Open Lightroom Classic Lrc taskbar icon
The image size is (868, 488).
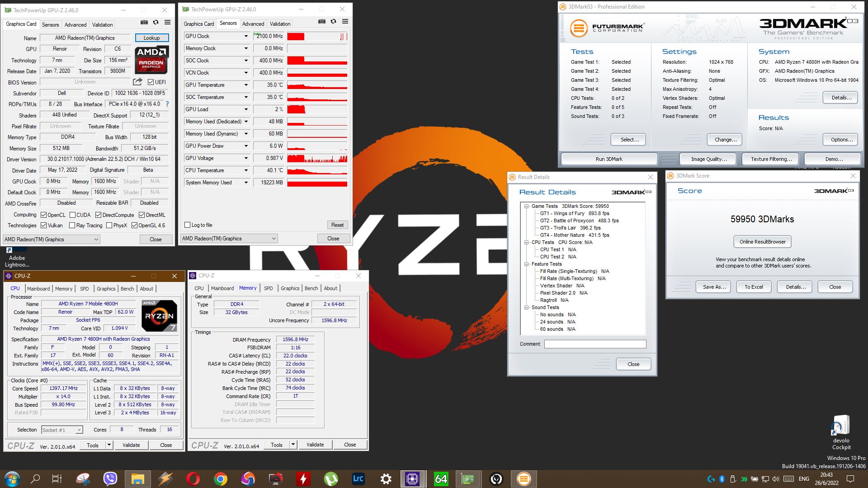tap(358, 479)
